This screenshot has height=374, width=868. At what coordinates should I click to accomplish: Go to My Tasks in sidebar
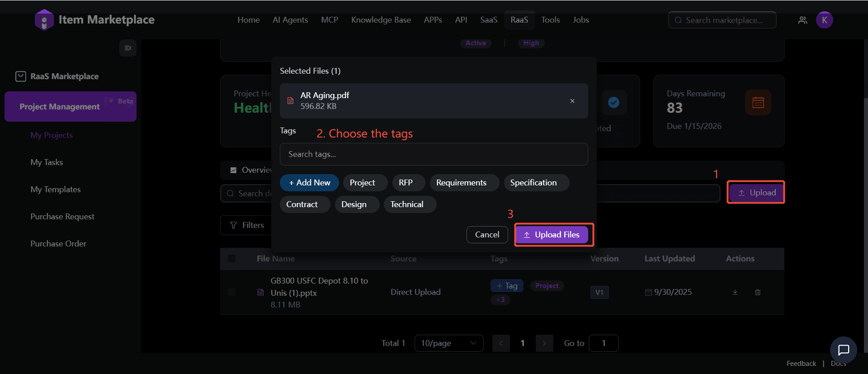point(47,162)
